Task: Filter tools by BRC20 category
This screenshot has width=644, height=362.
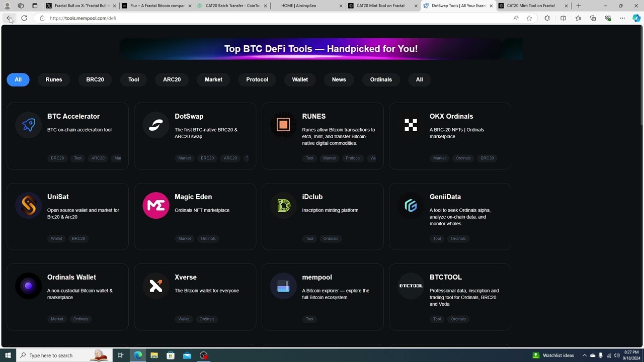Action: 95,79
